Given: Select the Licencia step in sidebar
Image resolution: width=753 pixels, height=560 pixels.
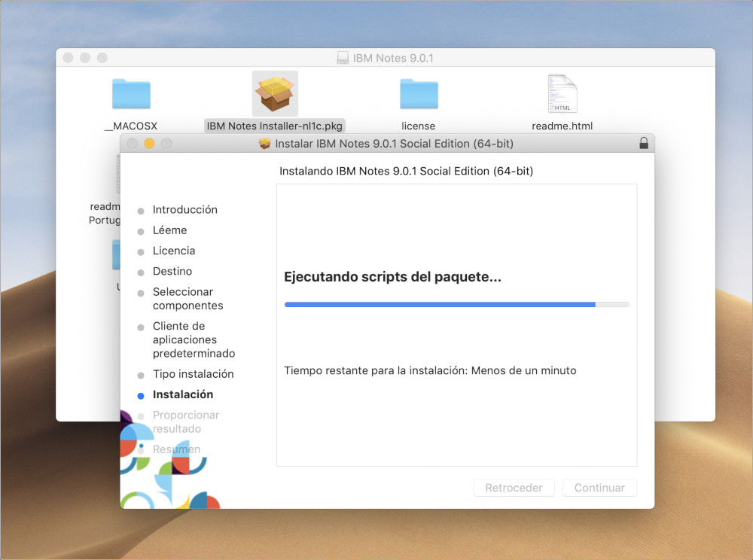Looking at the screenshot, I should tap(174, 251).
